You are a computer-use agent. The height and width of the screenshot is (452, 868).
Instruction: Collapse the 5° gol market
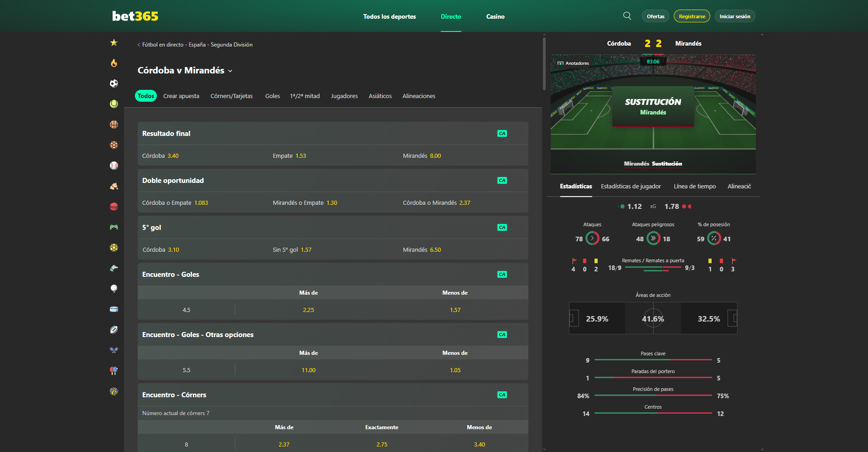[x=333, y=228]
